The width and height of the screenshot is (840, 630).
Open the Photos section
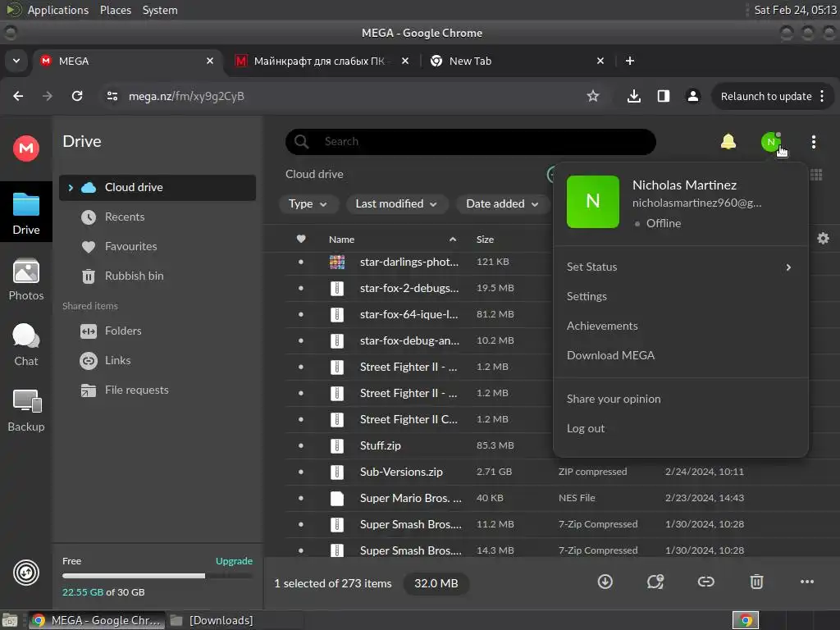pyautogui.click(x=26, y=280)
